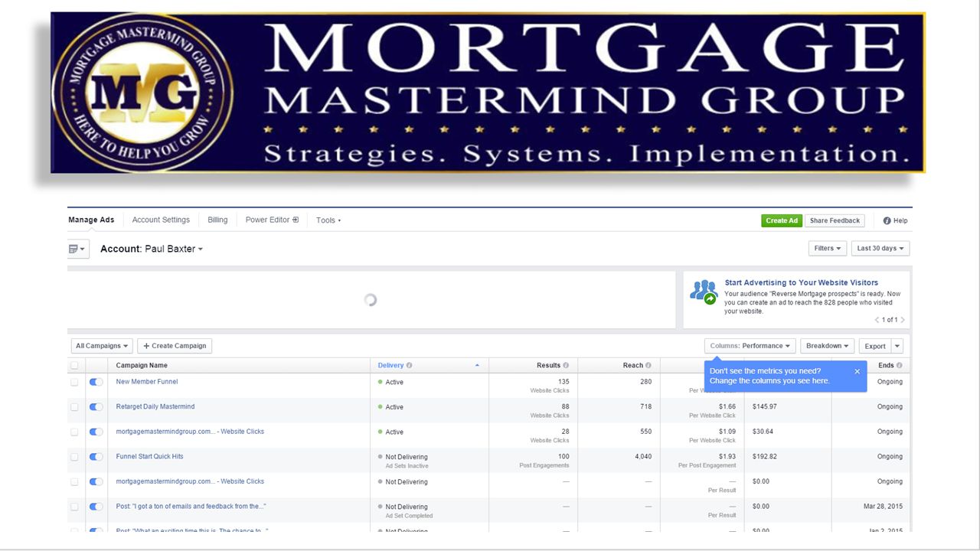
Task: Open "Start Advertising to Your Website Visitors" link
Action: tap(802, 282)
